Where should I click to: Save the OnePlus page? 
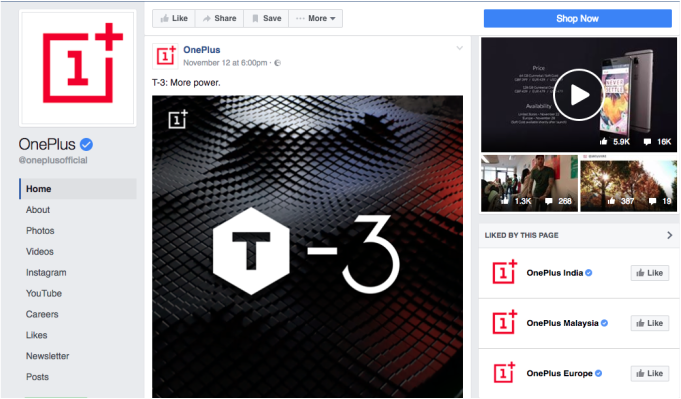(267, 18)
